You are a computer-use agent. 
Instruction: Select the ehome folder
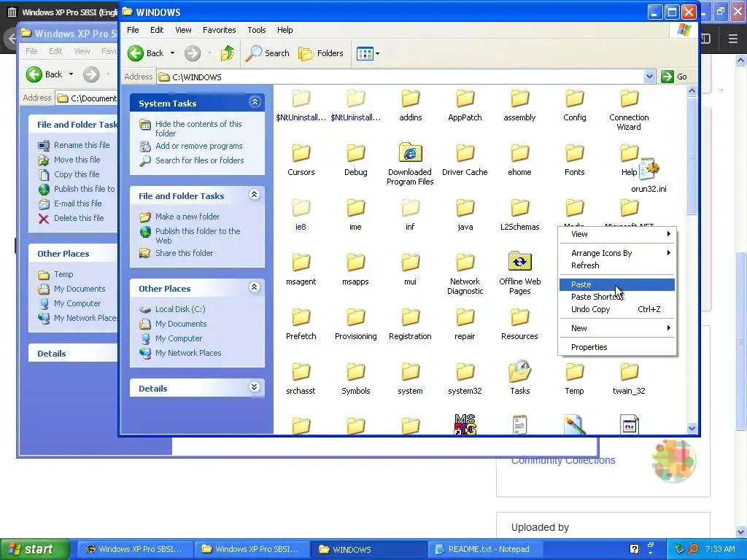click(x=519, y=161)
